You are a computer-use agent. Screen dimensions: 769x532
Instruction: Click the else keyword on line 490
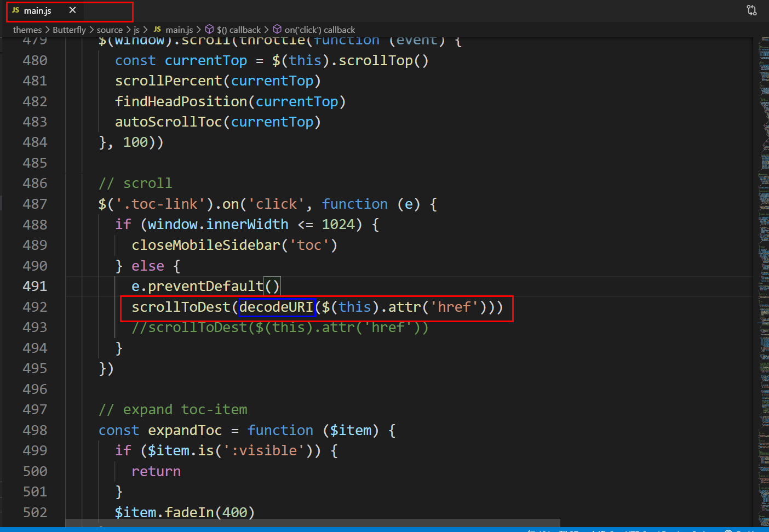(x=148, y=266)
